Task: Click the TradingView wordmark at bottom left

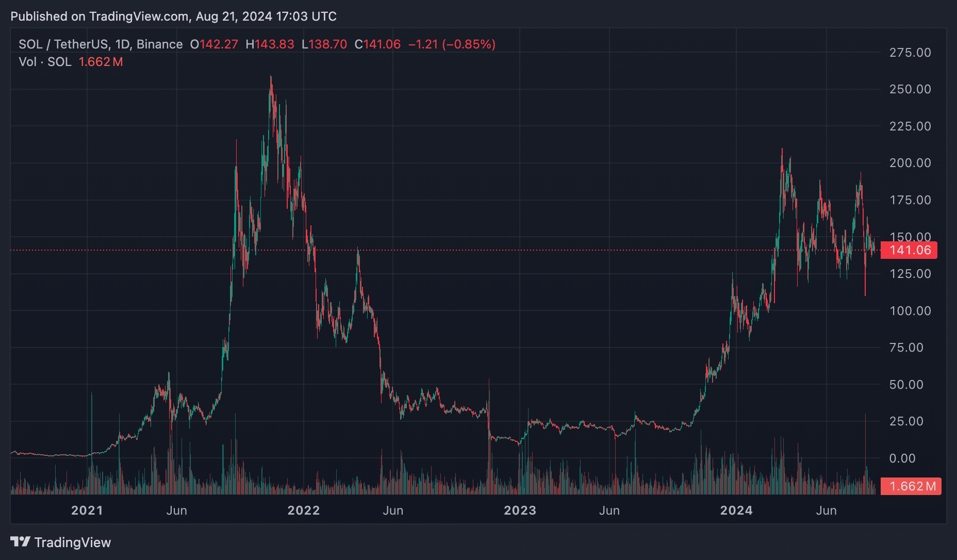Action: coord(73,542)
